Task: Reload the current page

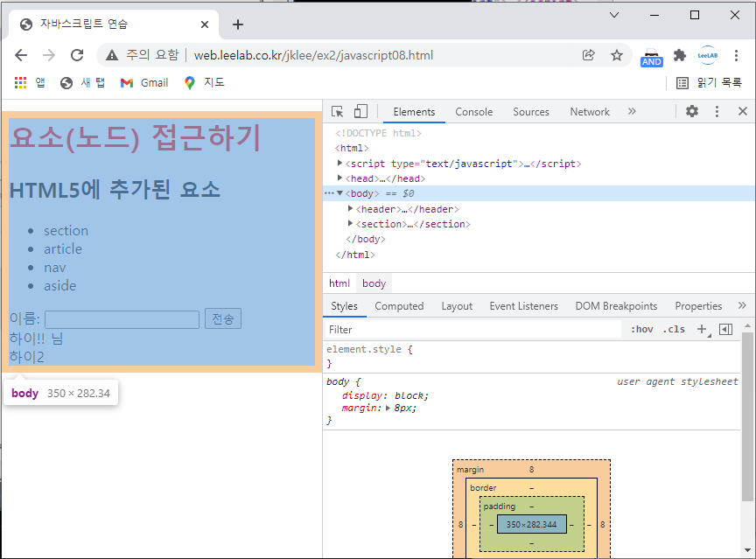Action: coord(77,55)
